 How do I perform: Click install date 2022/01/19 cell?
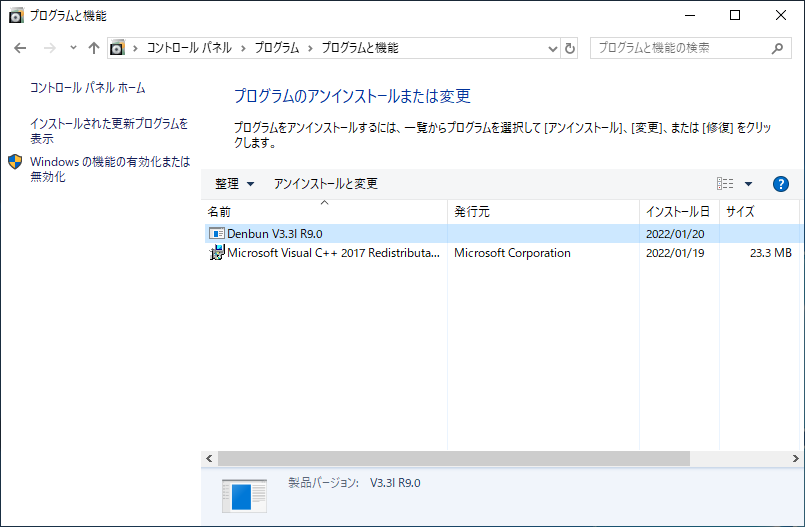675,253
